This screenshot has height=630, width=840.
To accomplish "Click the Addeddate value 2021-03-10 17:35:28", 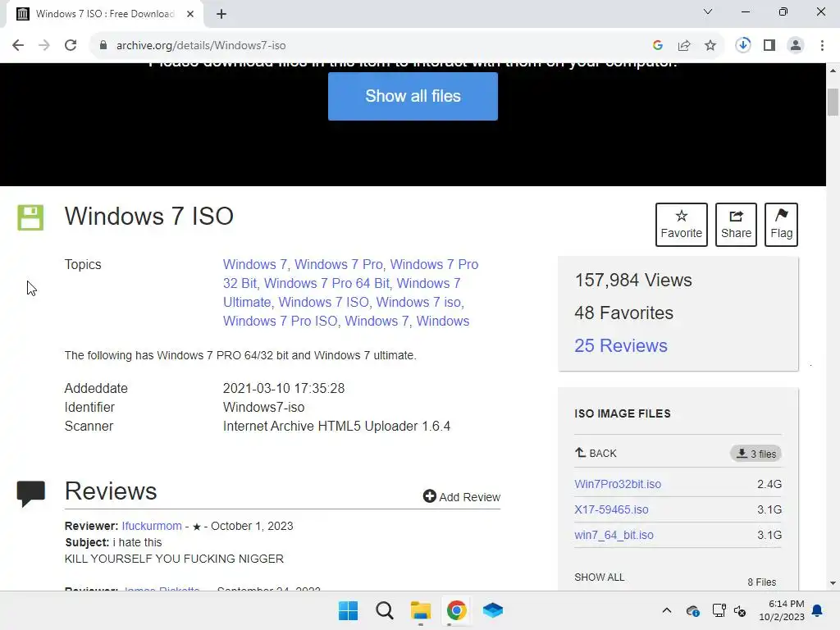I will tap(284, 388).
